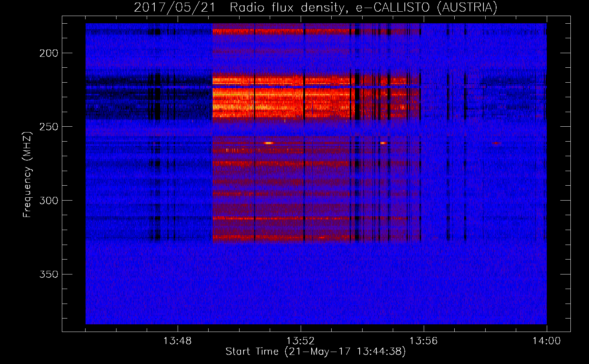The width and height of the screenshot is (589, 364).
Task: Click the 13:48 time tick label
Action: (x=177, y=341)
